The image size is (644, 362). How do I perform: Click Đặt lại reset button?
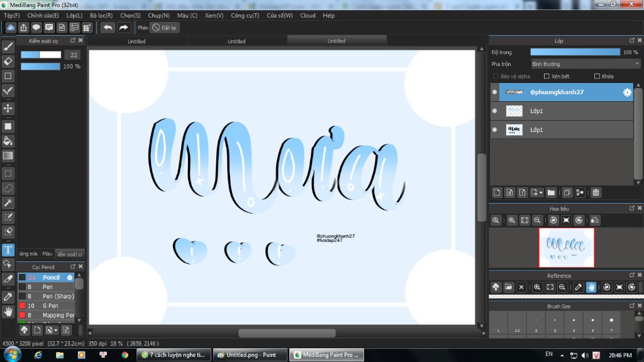pyautogui.click(x=164, y=28)
